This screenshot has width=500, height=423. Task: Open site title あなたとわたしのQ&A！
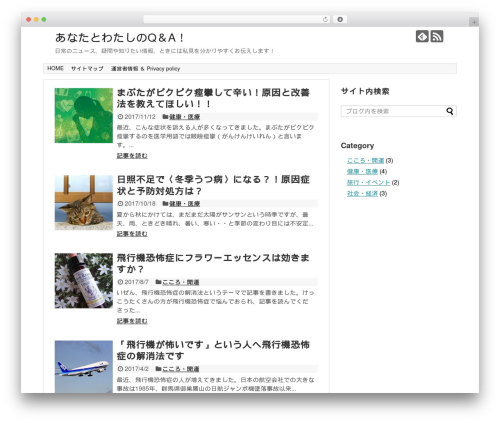(119, 38)
